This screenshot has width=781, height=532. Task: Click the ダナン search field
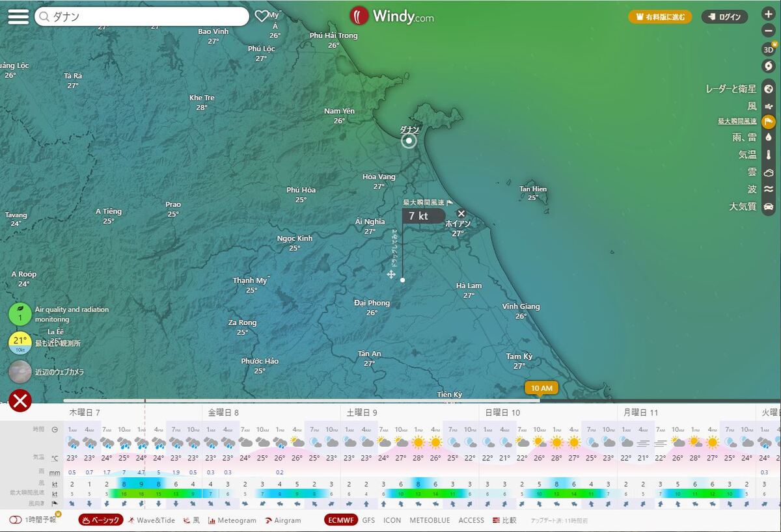coord(142,17)
